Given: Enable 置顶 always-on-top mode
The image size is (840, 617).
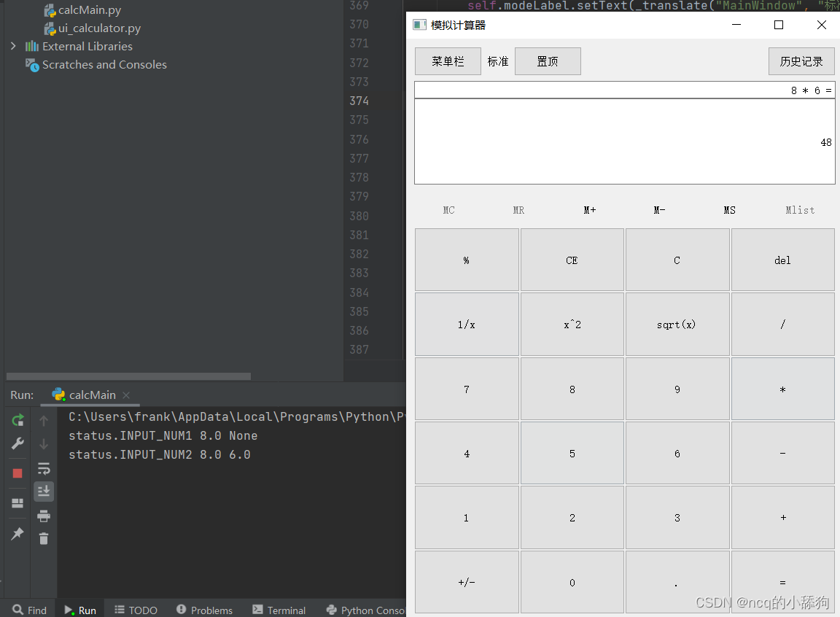Looking at the screenshot, I should 548,61.
